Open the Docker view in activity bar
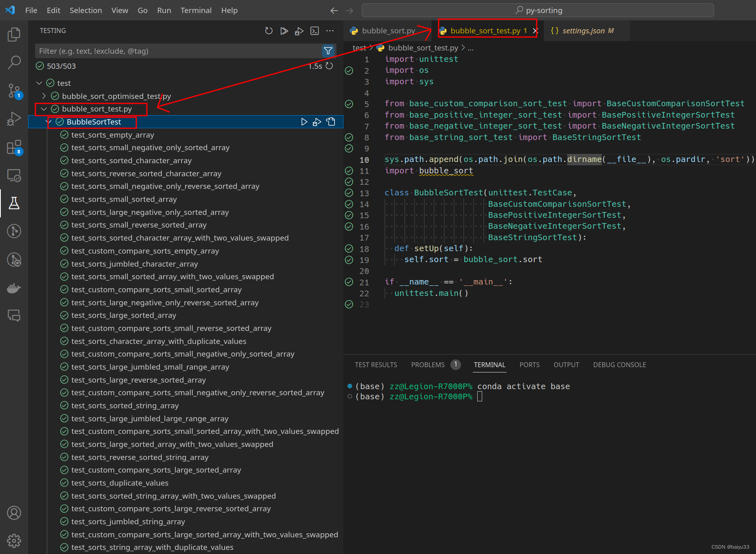 click(x=14, y=288)
